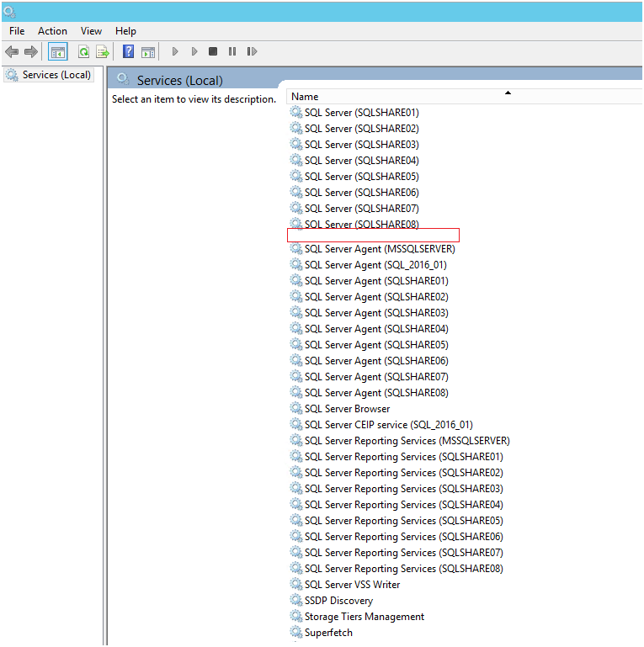Click the blue Help toolbar icon
644x647 pixels.
click(129, 51)
